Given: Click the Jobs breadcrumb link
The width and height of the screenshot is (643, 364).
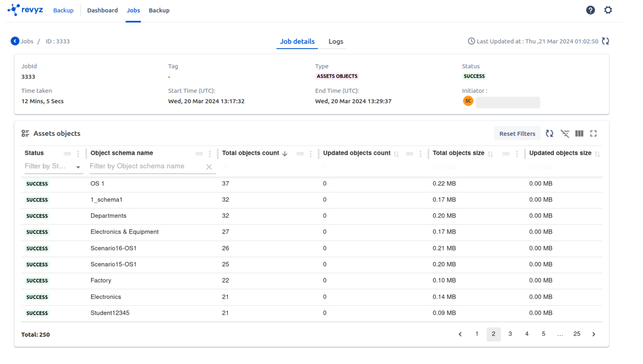Looking at the screenshot, I should (27, 41).
